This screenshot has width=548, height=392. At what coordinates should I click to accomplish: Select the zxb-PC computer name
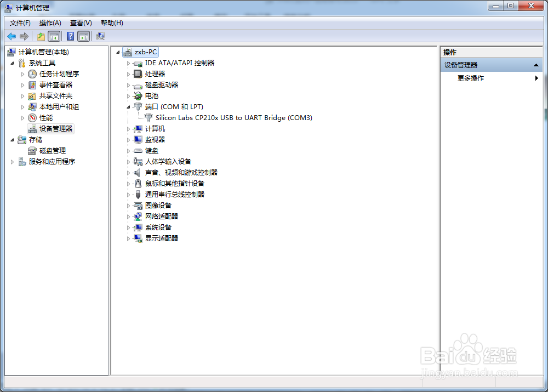click(146, 52)
